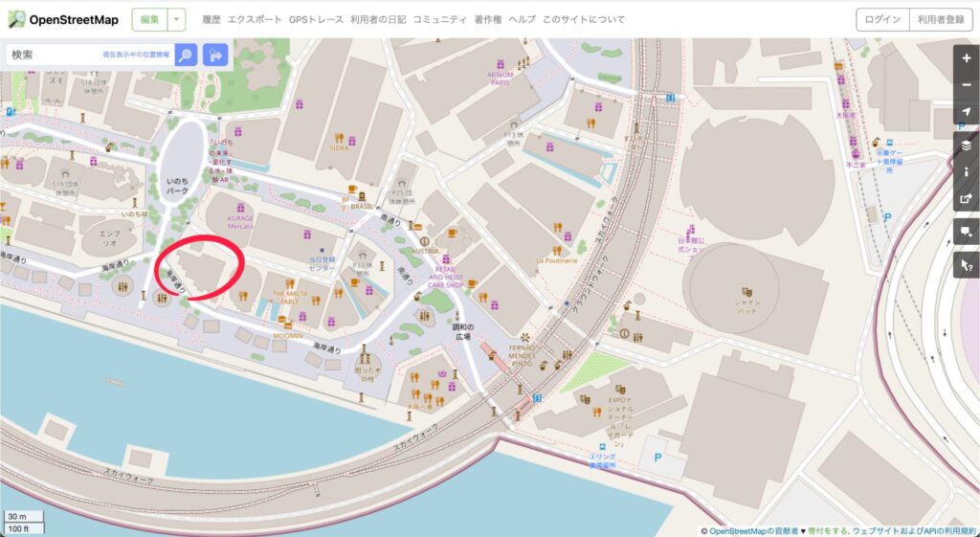Viewport: 980px width, 537px height.
Task: Open the ヘルプ menu item
Action: click(x=522, y=19)
